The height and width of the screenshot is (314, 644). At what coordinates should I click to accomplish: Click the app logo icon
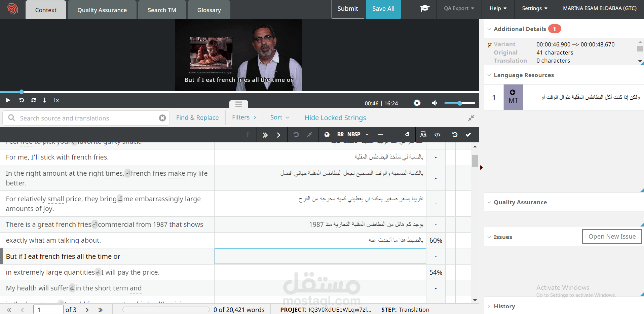(12, 9)
